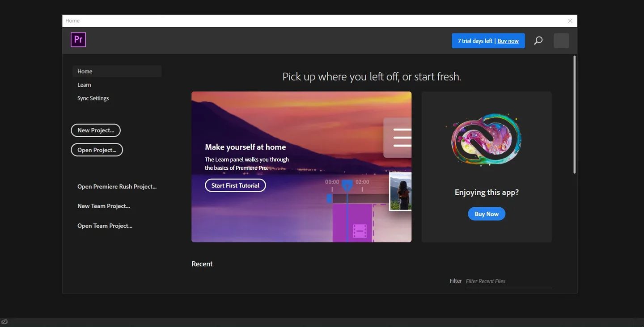This screenshot has width=644, height=327.
Task: Click the gray user profile avatar
Action: 561,41
